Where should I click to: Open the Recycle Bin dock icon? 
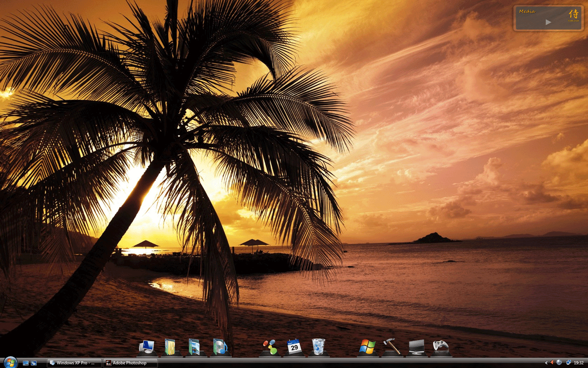[318, 347]
